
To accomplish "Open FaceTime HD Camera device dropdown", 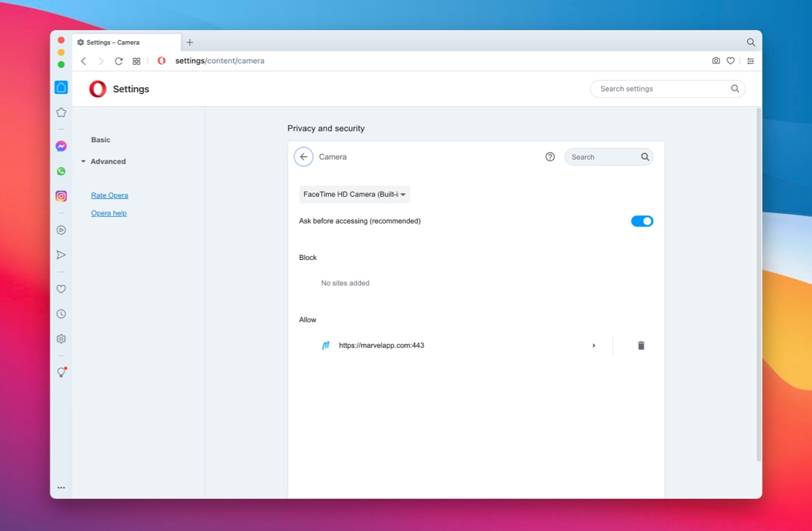I will point(354,194).
